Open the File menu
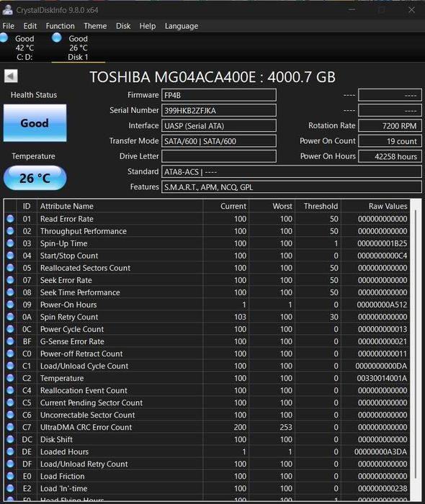Image resolution: width=425 pixels, height=504 pixels. (x=8, y=26)
